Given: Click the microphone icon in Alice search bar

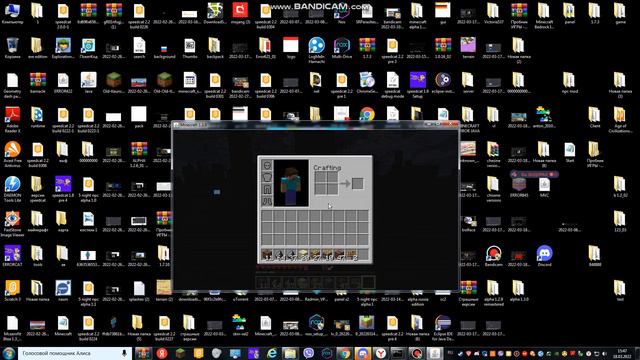Looking at the screenshot, I should tap(124, 353).
